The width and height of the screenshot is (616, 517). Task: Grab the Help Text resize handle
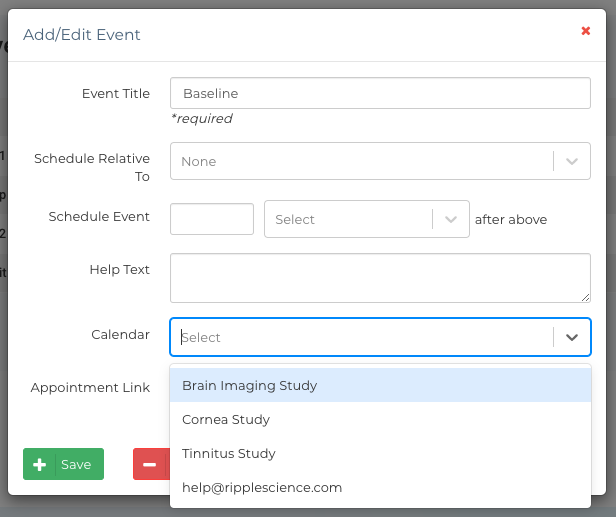pyautogui.click(x=585, y=297)
